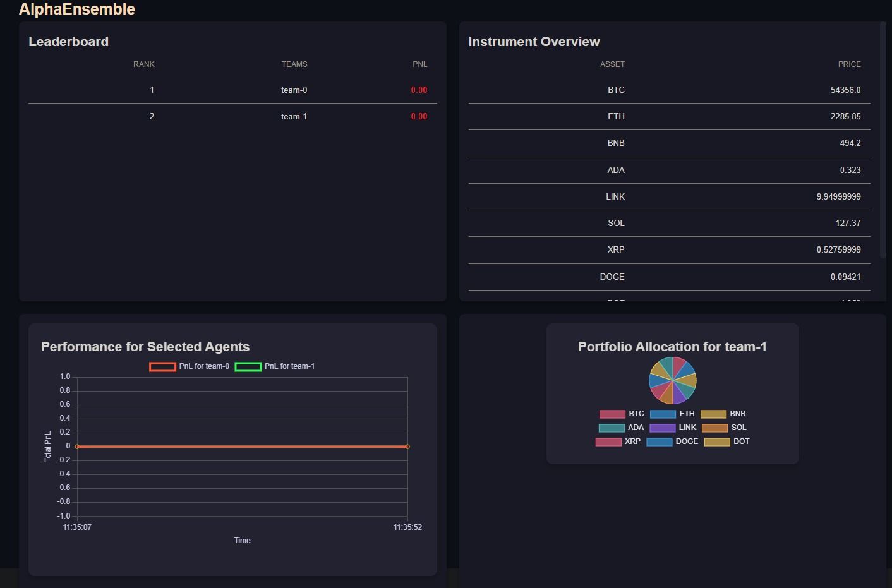The height and width of the screenshot is (588, 892).
Task: Toggle ADA legend swatch in portfolio chart
Action: click(612, 428)
